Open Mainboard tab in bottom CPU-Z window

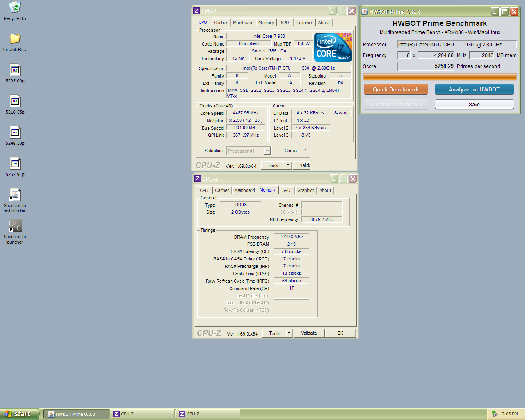point(244,190)
